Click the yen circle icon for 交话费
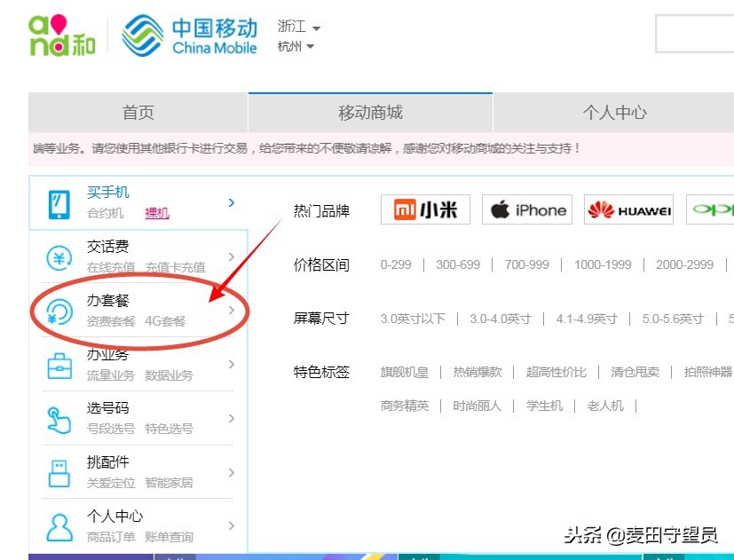The width and height of the screenshot is (734, 560). (x=59, y=257)
